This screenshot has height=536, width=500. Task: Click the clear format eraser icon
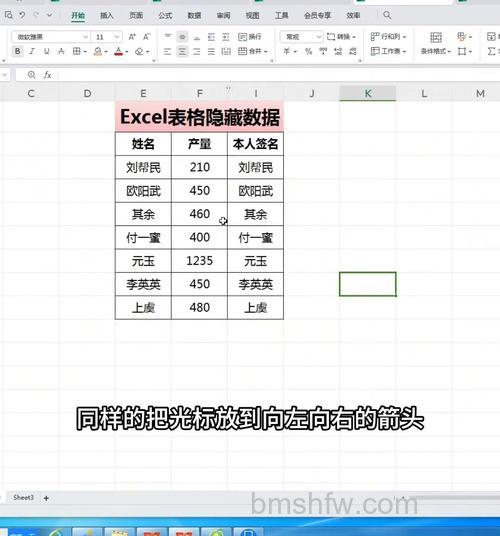139,51
